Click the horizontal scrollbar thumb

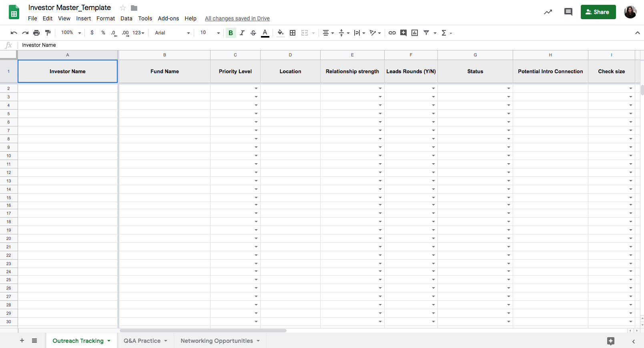click(203, 331)
